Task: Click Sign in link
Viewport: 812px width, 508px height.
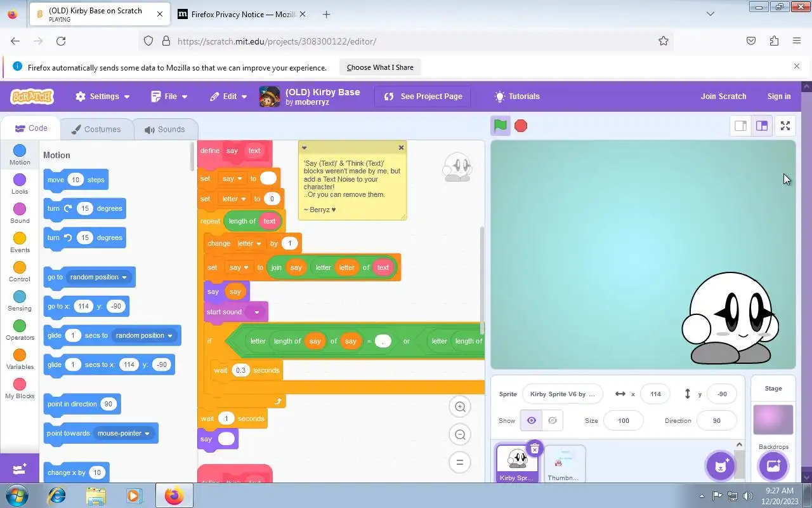Action: coord(779,97)
